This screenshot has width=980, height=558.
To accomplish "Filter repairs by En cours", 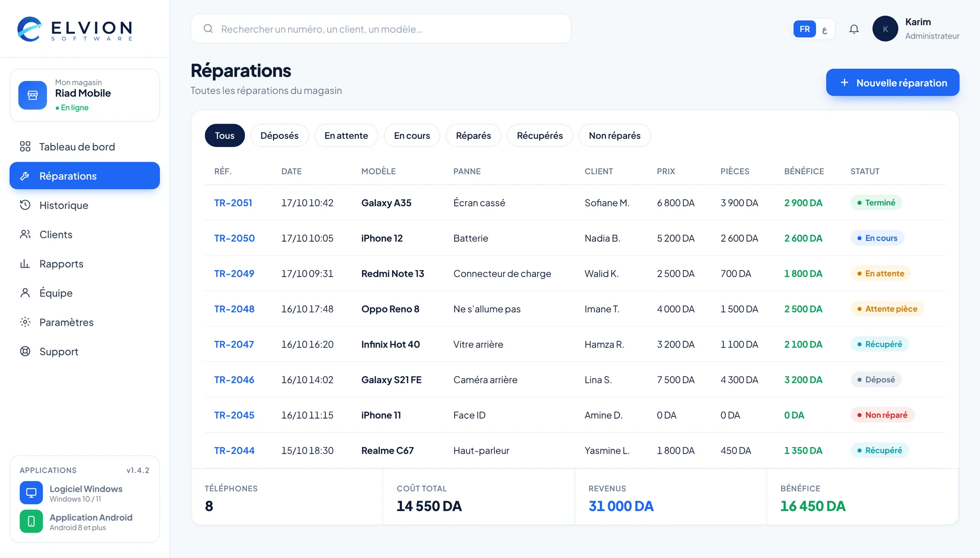I will [412, 135].
